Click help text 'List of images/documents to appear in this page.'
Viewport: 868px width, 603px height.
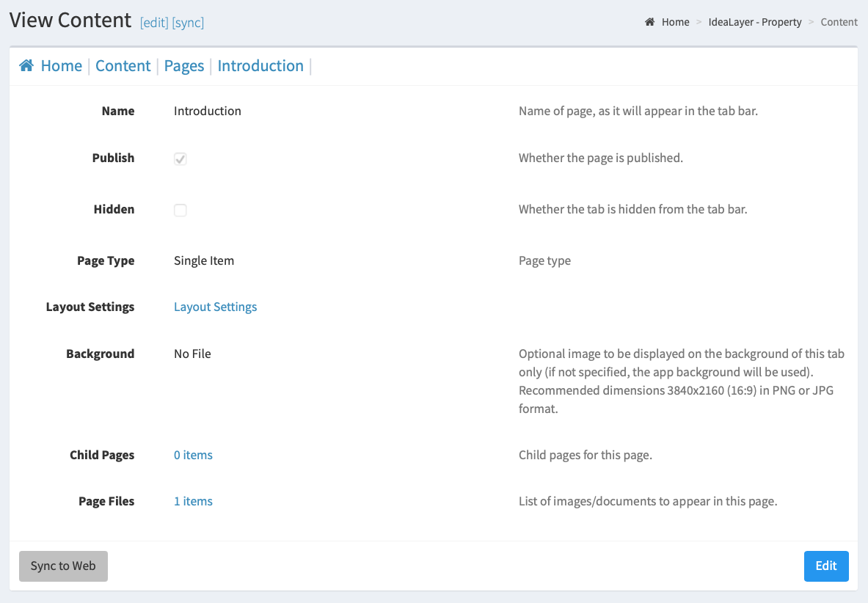pos(648,501)
